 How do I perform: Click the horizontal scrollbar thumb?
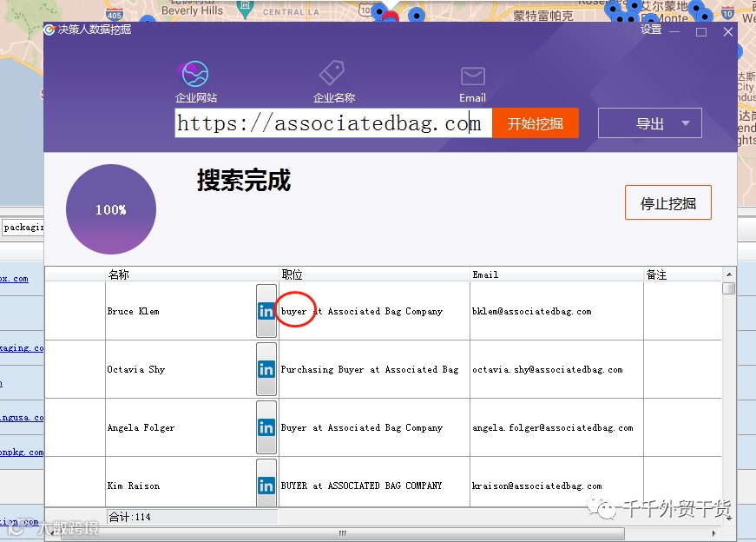click(x=342, y=533)
